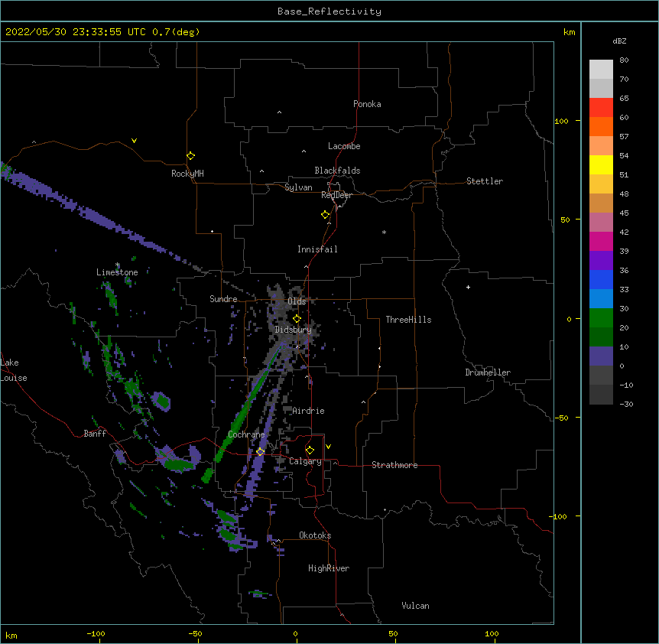Click the Banff label
The width and height of the screenshot is (659, 644).
coord(95,434)
